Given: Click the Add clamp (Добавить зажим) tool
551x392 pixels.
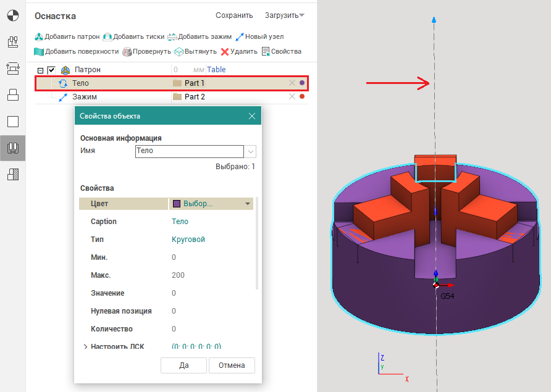Looking at the screenshot, I should 172,36.
